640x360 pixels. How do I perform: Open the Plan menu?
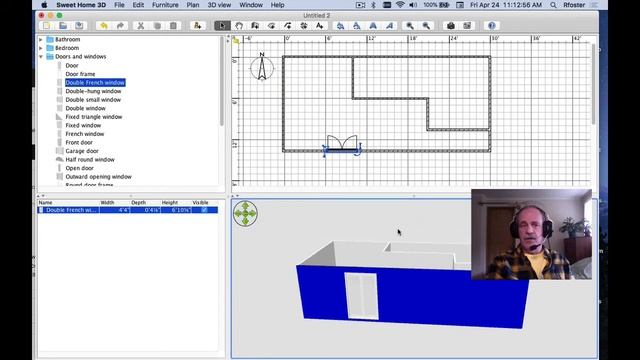(193, 5)
